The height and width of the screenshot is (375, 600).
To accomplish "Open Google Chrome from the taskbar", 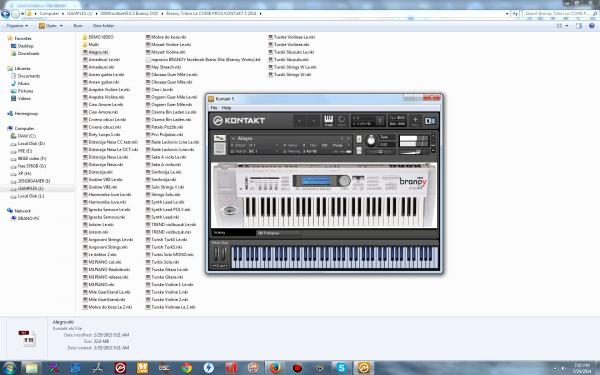I will pyautogui.click(x=187, y=368).
